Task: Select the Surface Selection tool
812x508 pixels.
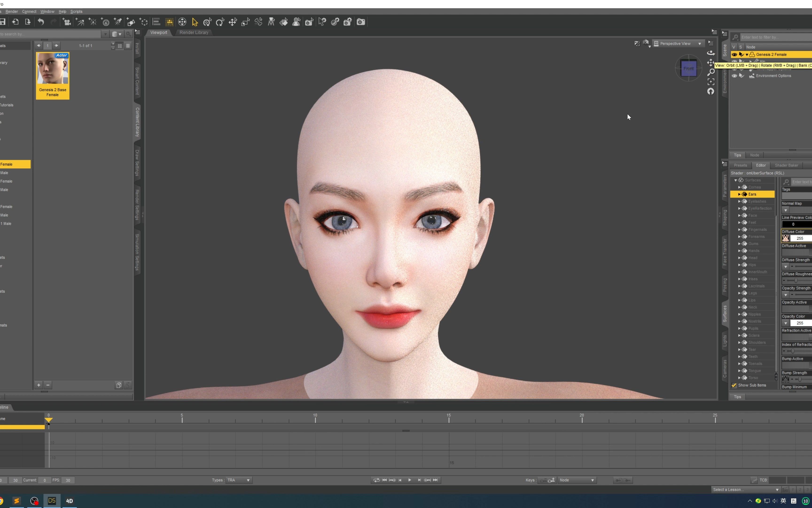Action: pos(284,22)
